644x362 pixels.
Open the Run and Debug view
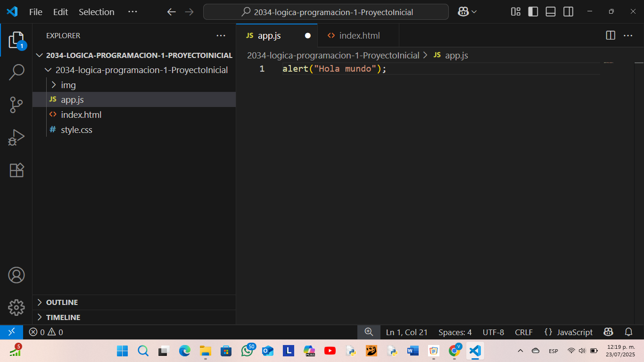point(16,138)
